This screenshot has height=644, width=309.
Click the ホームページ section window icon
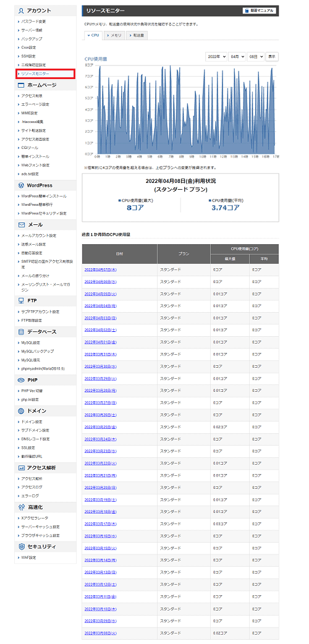click(22, 85)
